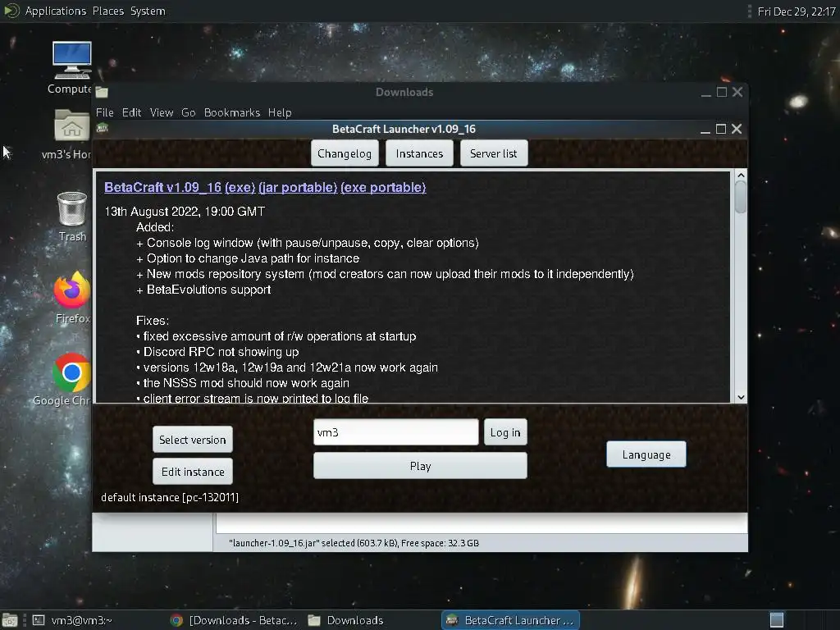Screen dimensions: 840x630
Task: Click the Trash desktop icon
Action: [x=72, y=209]
